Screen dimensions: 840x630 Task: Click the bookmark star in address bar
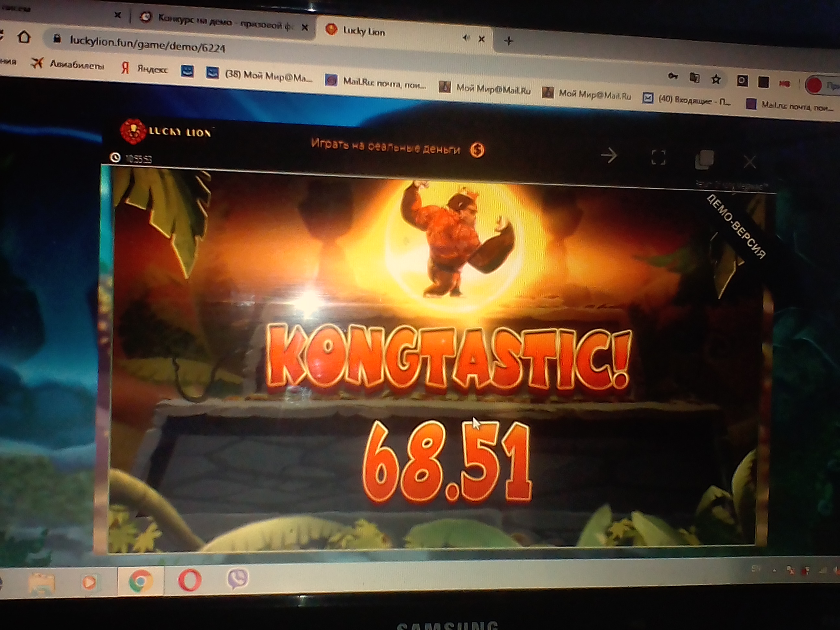(x=716, y=79)
